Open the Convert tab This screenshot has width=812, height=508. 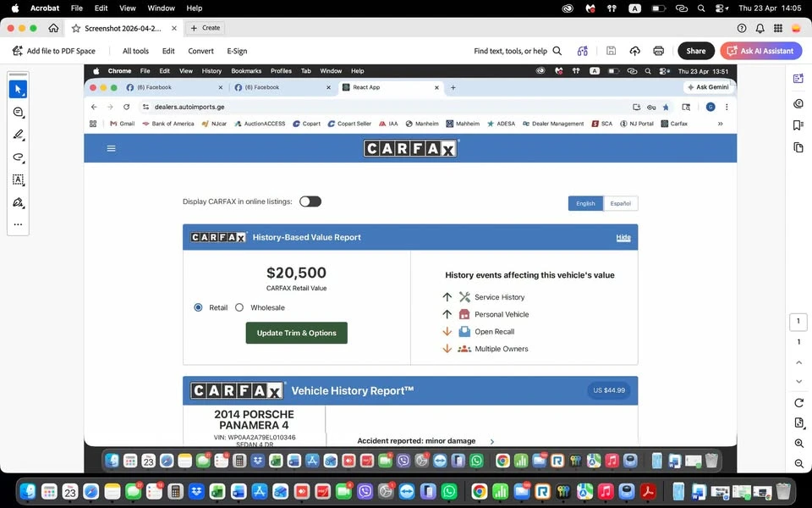201,51
